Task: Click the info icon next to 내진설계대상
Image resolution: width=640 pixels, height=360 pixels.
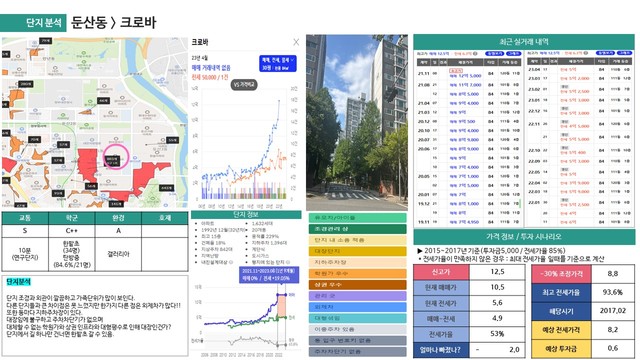Action: (231, 262)
